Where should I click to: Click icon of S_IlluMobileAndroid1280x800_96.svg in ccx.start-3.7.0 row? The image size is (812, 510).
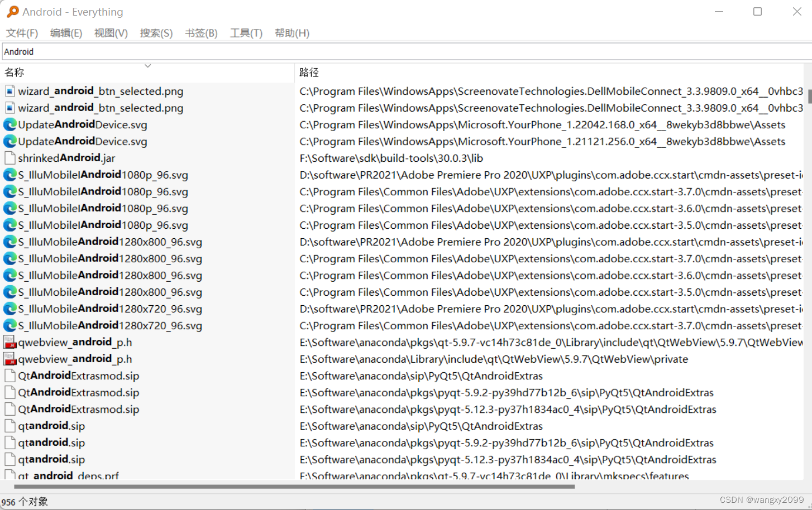tap(10, 258)
